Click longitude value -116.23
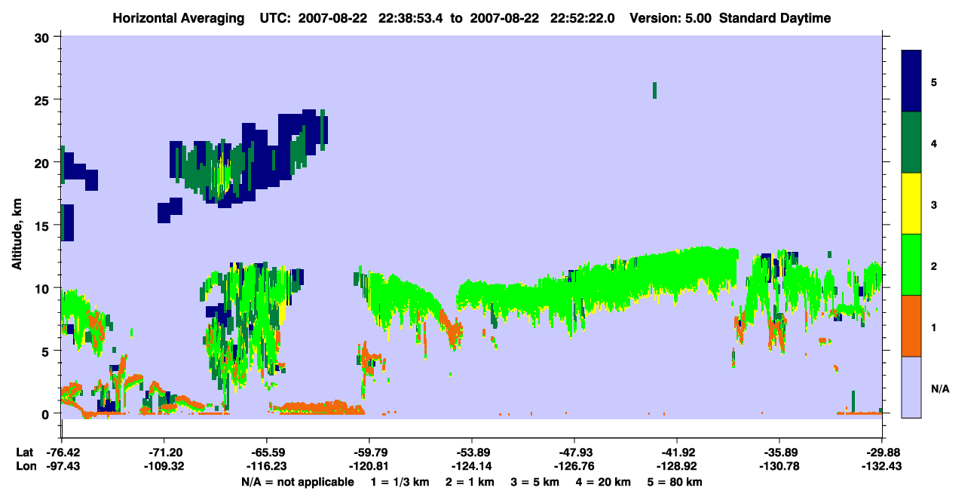Screen dimensions: 980x503 (266, 467)
